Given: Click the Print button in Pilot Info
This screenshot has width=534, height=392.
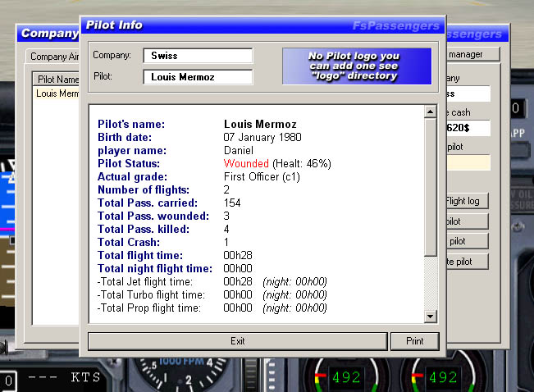Looking at the screenshot, I should [415, 341].
